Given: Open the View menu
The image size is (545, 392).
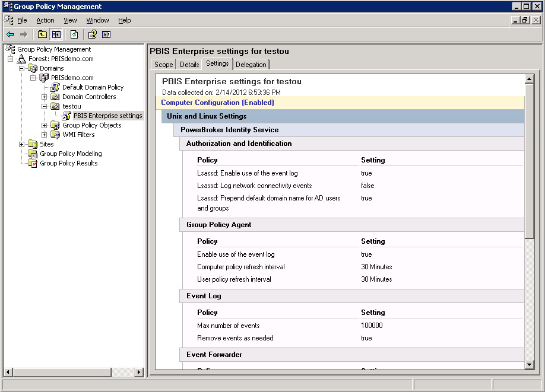Looking at the screenshot, I should coord(70,20).
